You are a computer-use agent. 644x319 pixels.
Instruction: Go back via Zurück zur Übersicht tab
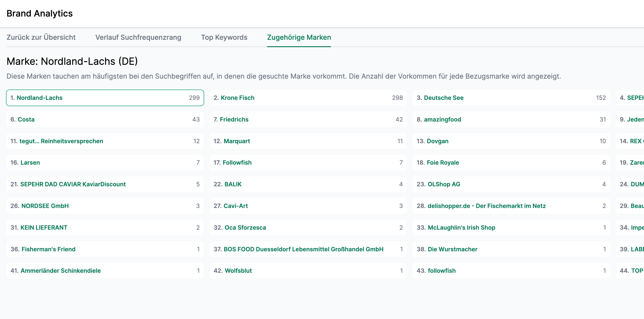tap(41, 37)
